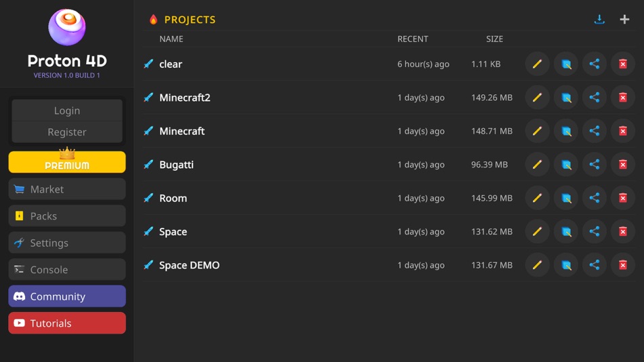This screenshot has width=644, height=362.
Task: Edit the clear project with pencil icon
Action: (x=537, y=64)
